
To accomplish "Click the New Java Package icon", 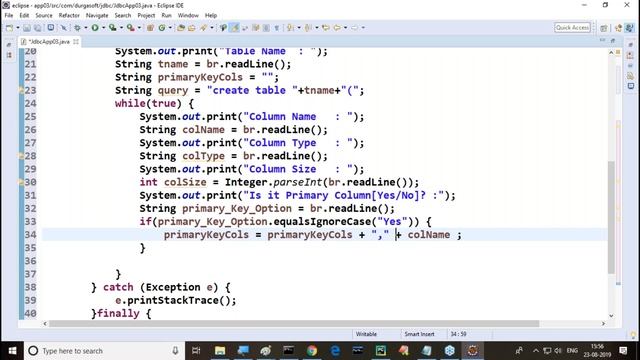I will click(x=150, y=28).
